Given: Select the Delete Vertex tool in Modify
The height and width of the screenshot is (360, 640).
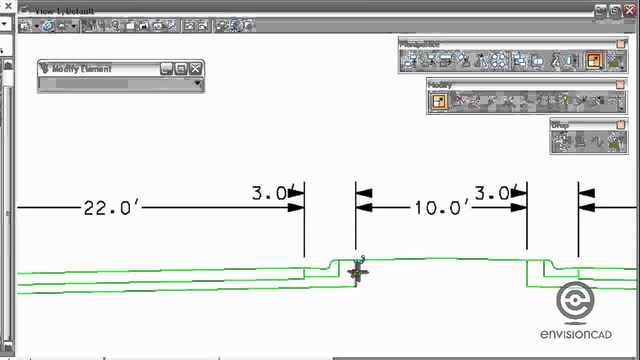Looking at the screenshot, I should click(597, 101).
